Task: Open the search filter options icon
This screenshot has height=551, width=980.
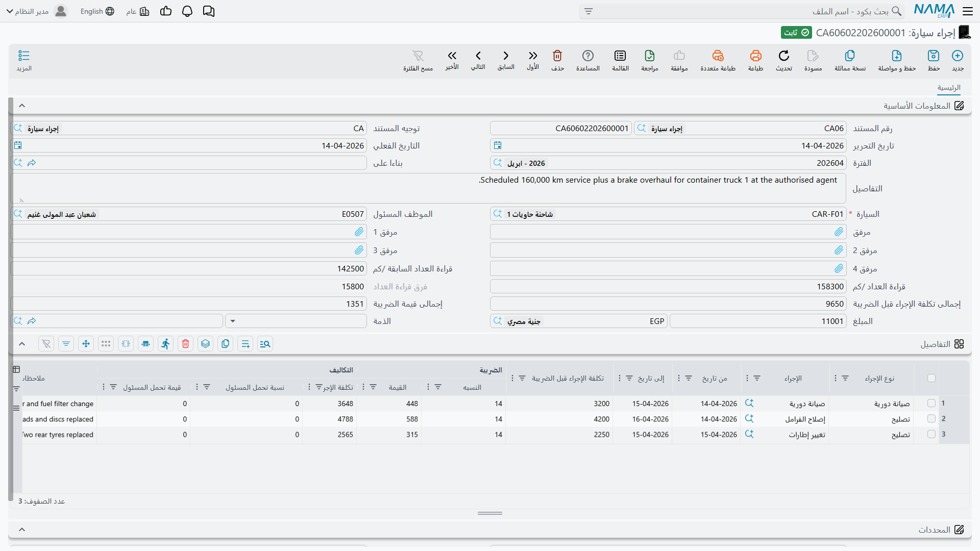Action: coord(589,11)
